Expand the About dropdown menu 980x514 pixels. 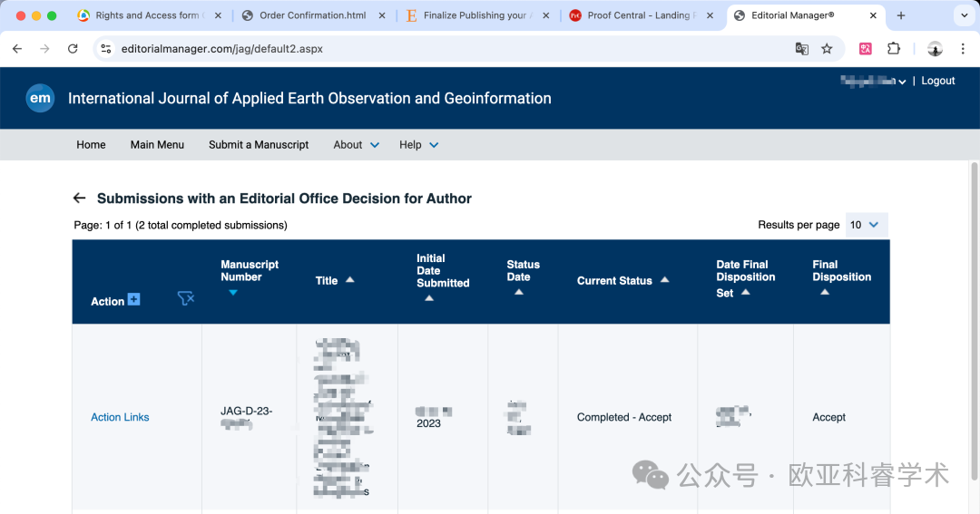(356, 145)
